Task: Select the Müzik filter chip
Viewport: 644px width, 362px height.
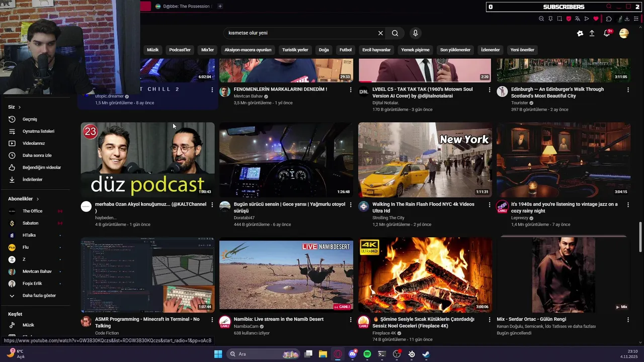Action: [x=152, y=50]
